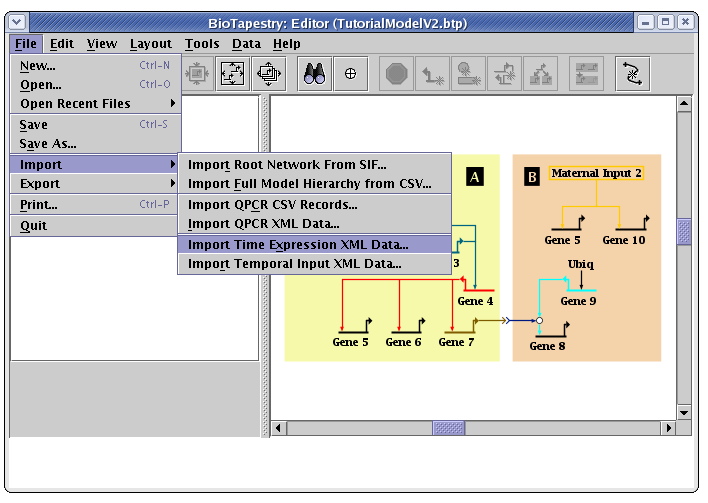Select Import Root Network From SIF
Screen dimensions: 708x503
[x=287, y=165]
